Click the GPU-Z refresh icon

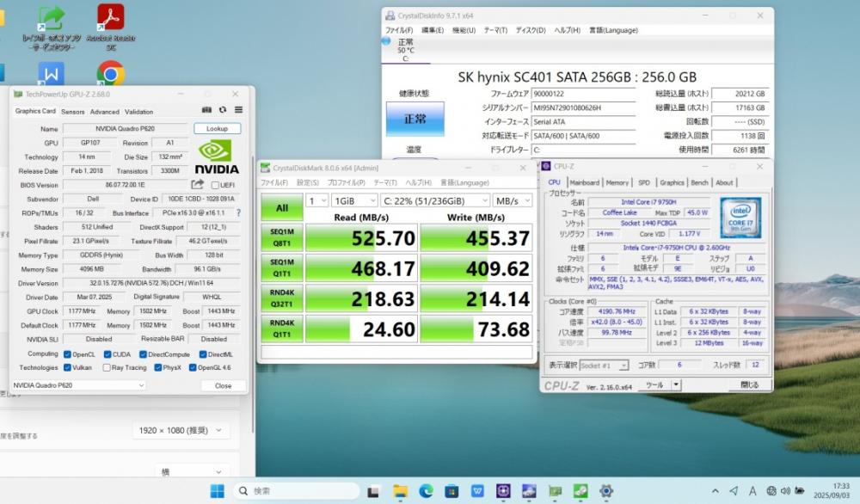[x=223, y=110]
